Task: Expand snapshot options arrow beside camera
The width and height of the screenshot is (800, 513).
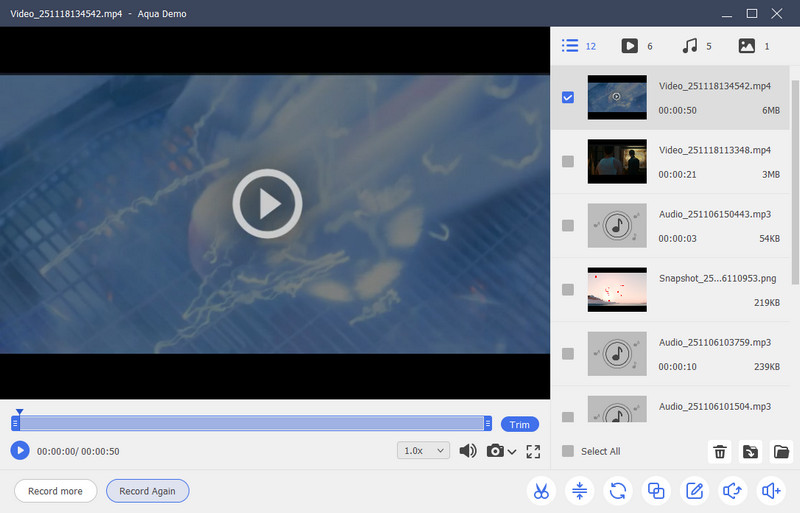Action: (512, 452)
